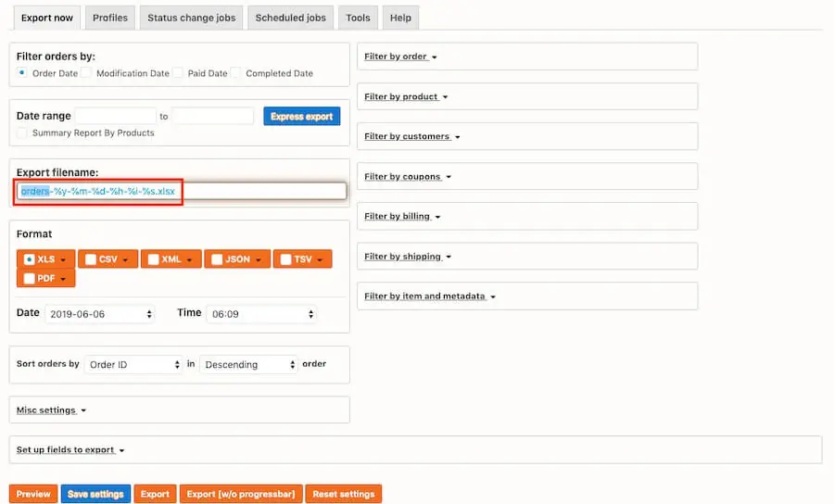This screenshot has height=504, width=834.
Task: Open the Descending sort direction dropdown
Action: click(x=248, y=365)
